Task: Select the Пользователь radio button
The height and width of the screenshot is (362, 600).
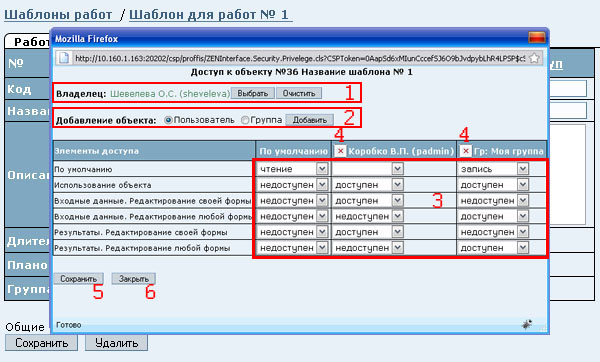Action: click(168, 120)
